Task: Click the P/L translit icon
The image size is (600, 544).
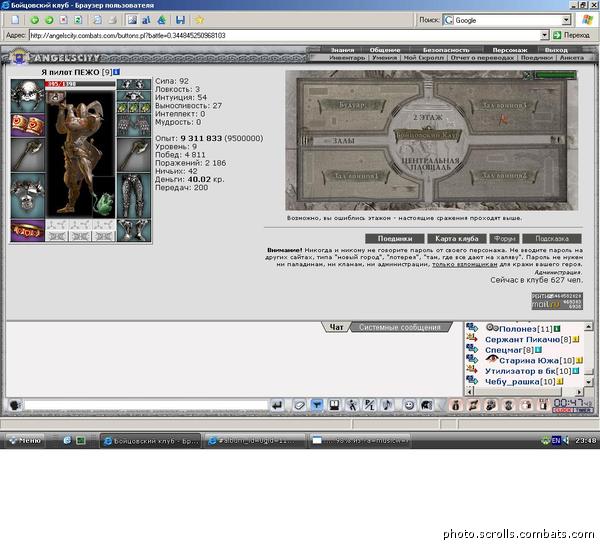Action: (370, 405)
